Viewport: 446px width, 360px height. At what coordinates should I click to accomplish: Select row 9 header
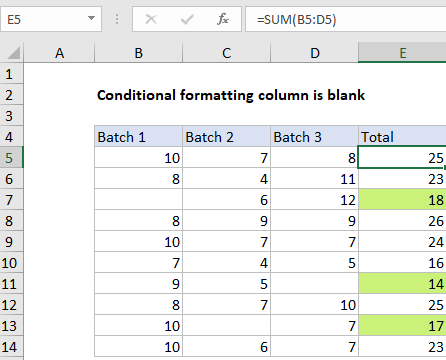pos(11,242)
